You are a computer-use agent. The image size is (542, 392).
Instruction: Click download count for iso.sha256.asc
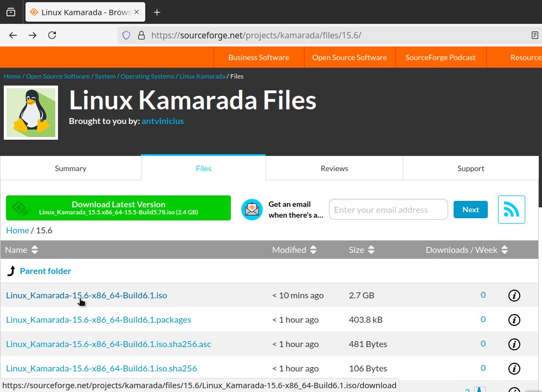point(483,344)
